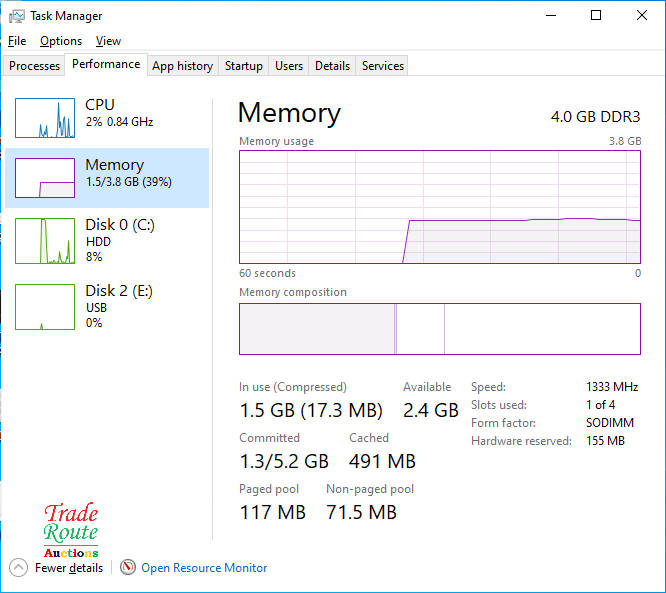Open the View menu

[108, 41]
